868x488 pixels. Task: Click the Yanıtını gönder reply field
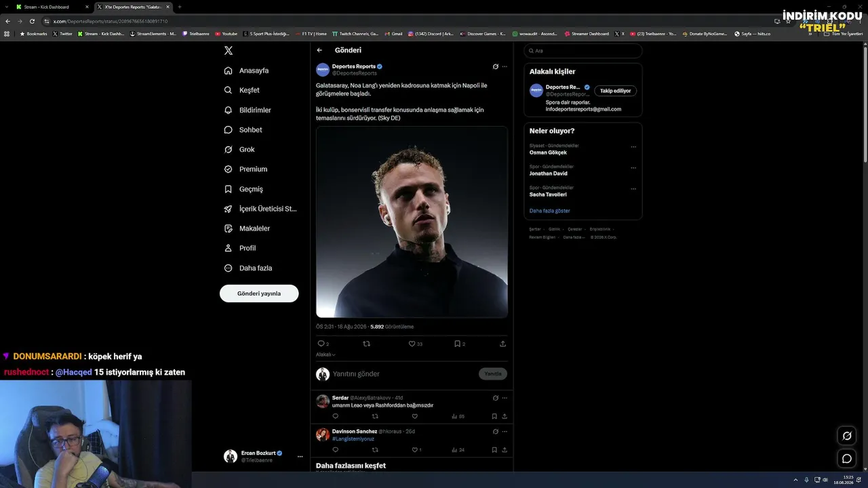coord(403,374)
